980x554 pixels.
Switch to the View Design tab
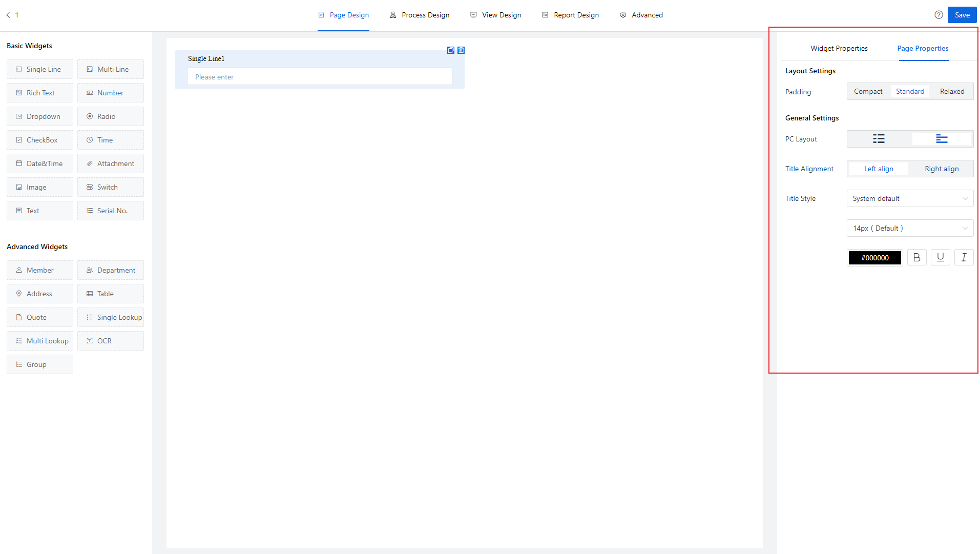(x=495, y=15)
